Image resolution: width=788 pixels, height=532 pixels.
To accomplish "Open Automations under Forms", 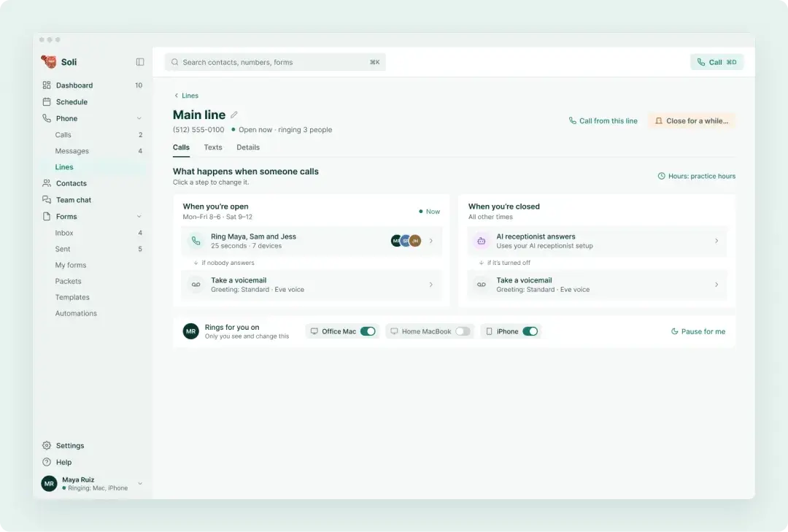I will 94,313.
